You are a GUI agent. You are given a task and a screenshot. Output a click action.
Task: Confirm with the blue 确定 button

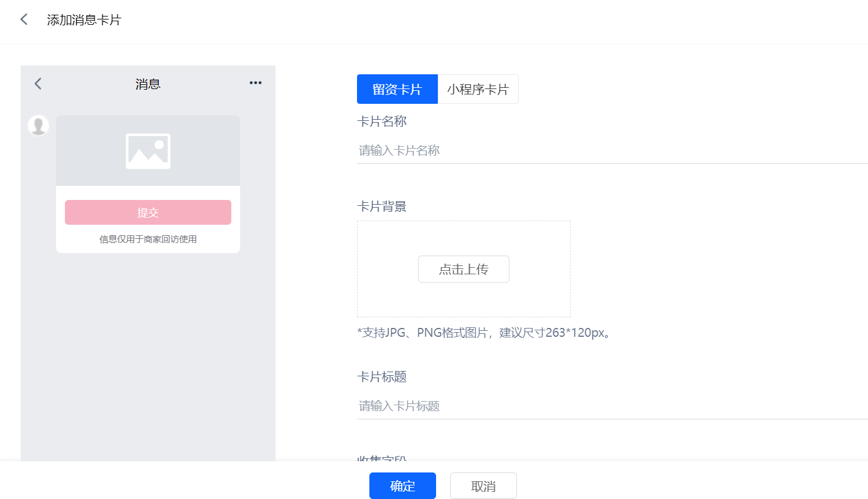402,485
